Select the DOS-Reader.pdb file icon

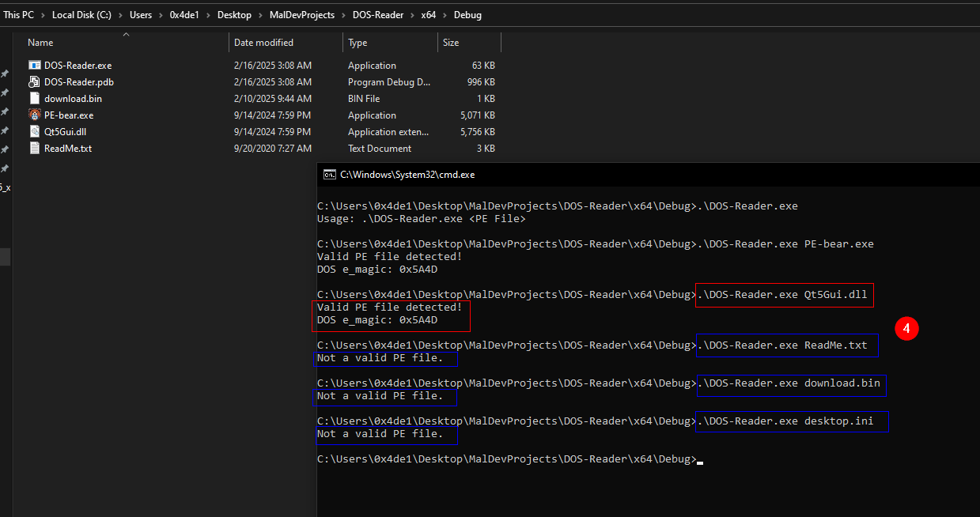coord(34,81)
